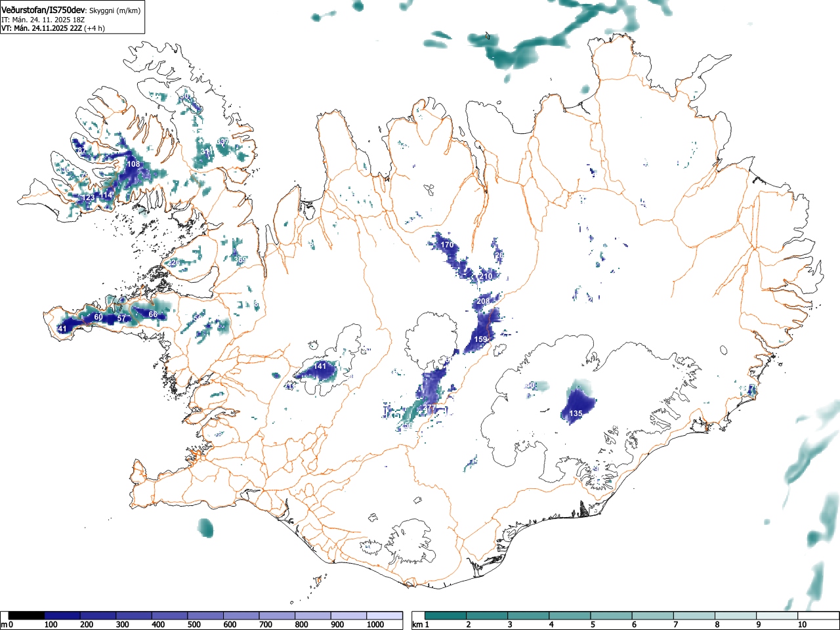Click the 100 tick label on metre scale

point(51,625)
